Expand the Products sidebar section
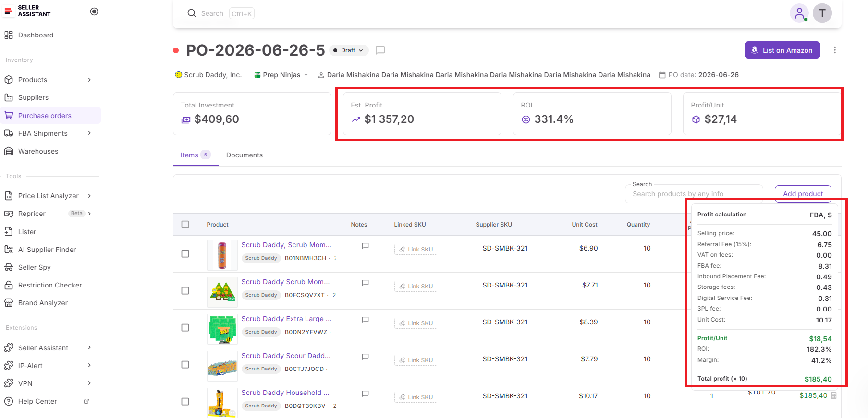 tap(89, 80)
